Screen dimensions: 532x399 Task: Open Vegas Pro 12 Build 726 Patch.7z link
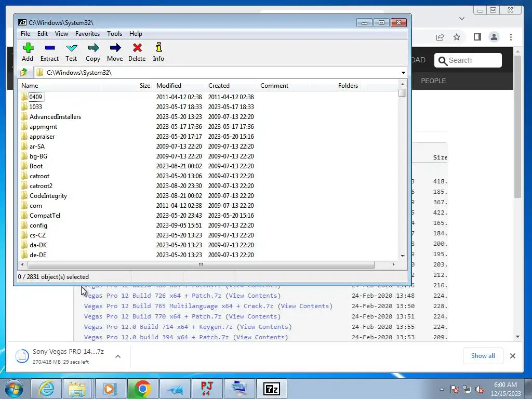click(x=153, y=296)
